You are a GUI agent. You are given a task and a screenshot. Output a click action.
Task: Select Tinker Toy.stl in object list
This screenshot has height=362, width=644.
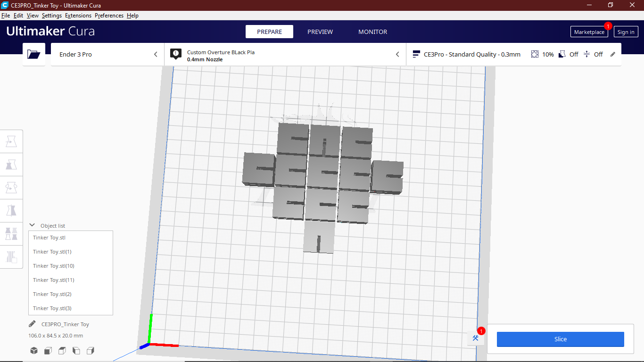coord(71,238)
